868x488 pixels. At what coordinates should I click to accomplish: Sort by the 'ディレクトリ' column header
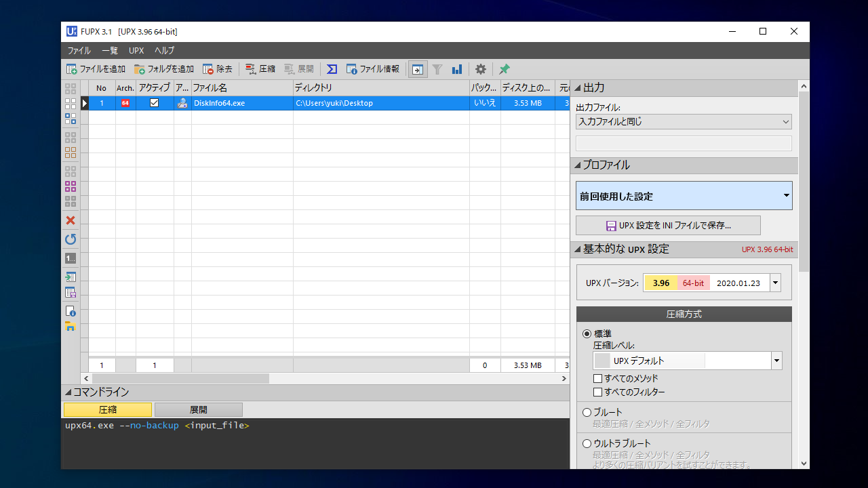381,88
